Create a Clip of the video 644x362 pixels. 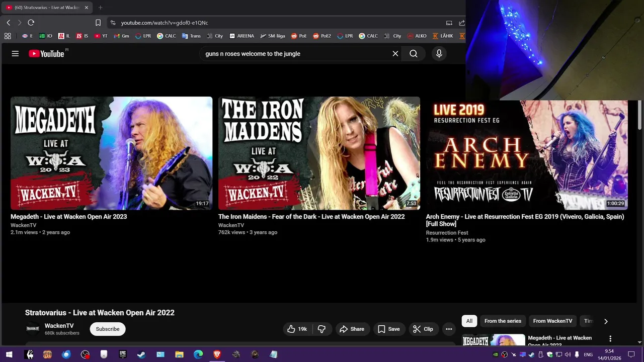(x=423, y=329)
